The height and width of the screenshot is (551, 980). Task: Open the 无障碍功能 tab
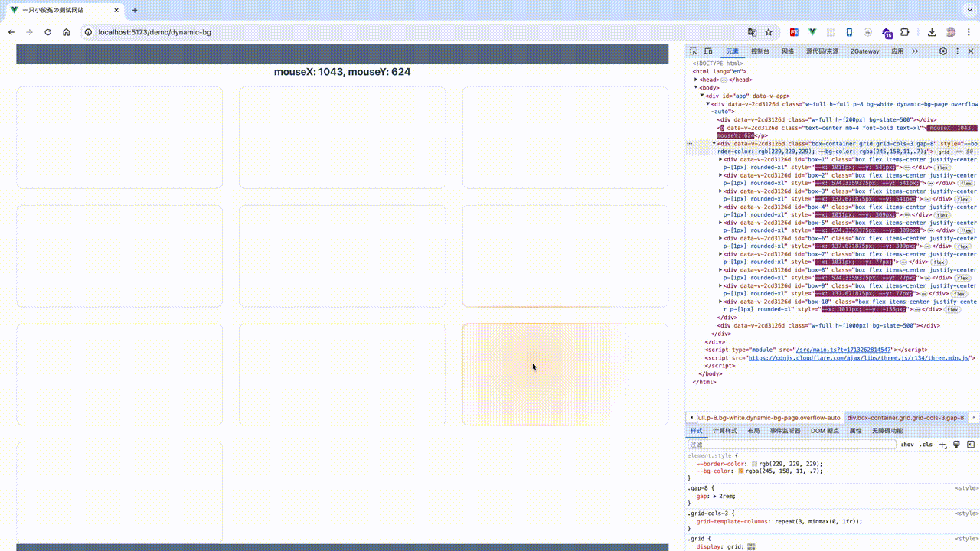coord(887,431)
